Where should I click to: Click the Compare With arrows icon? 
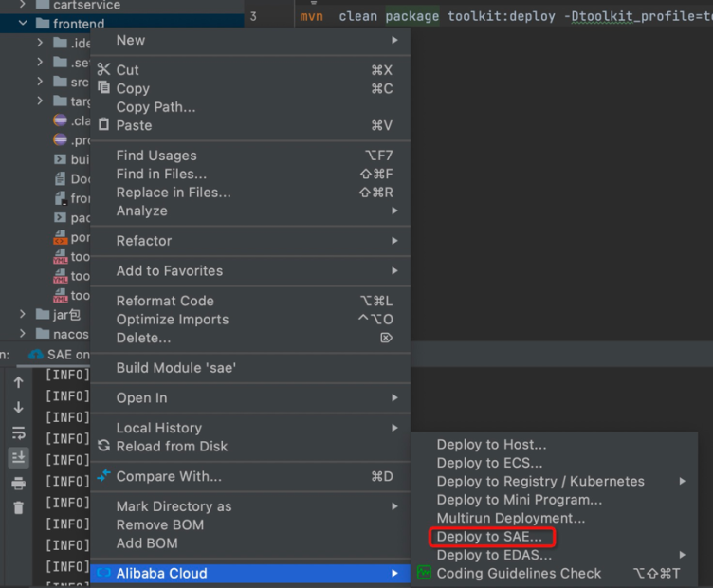click(103, 476)
